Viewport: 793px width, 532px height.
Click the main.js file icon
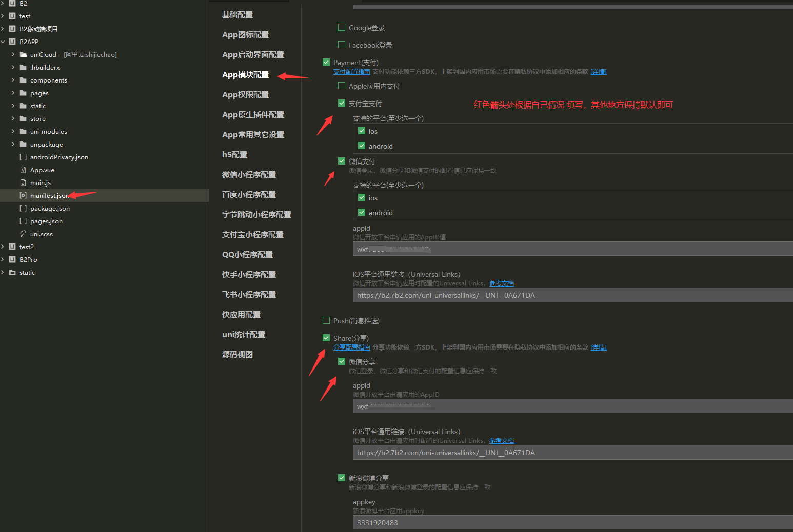click(x=23, y=182)
